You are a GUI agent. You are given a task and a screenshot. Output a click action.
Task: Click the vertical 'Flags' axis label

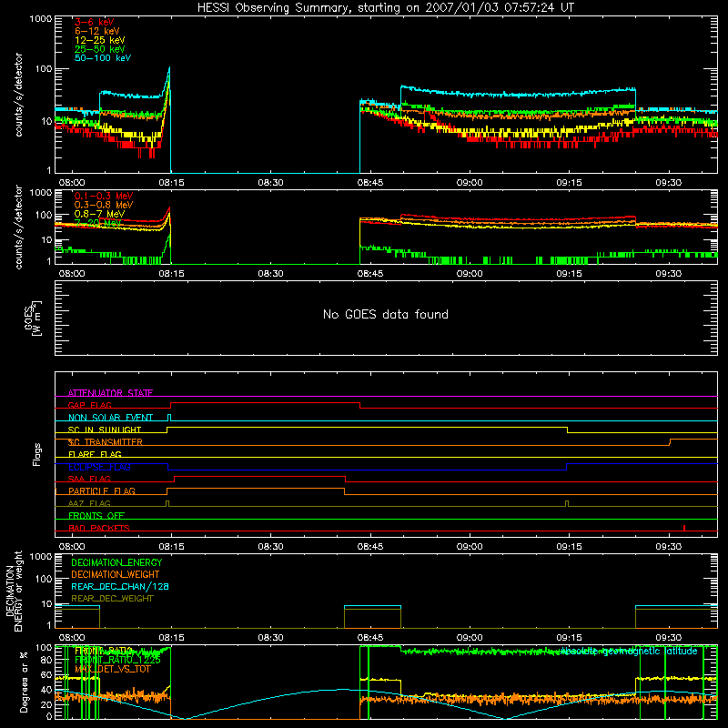37,454
